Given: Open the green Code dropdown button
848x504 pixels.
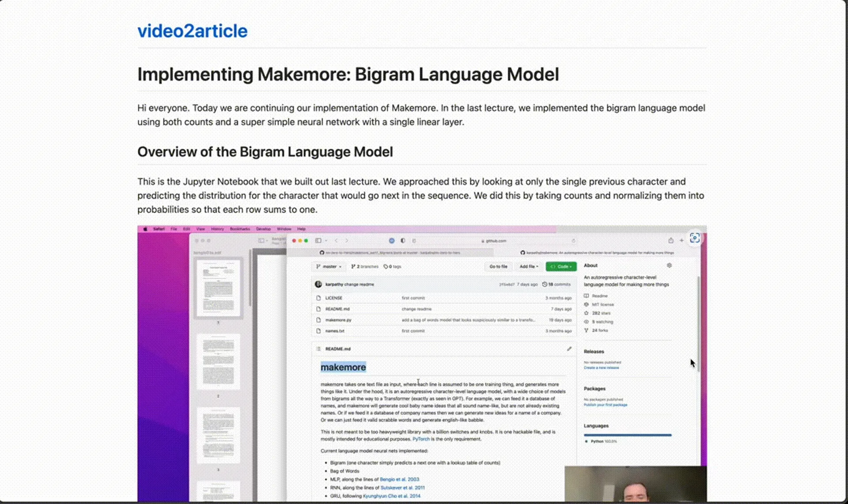Looking at the screenshot, I should pyautogui.click(x=561, y=266).
